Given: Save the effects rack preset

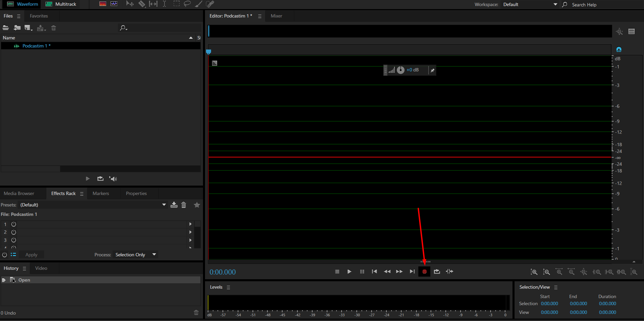Looking at the screenshot, I should point(174,205).
